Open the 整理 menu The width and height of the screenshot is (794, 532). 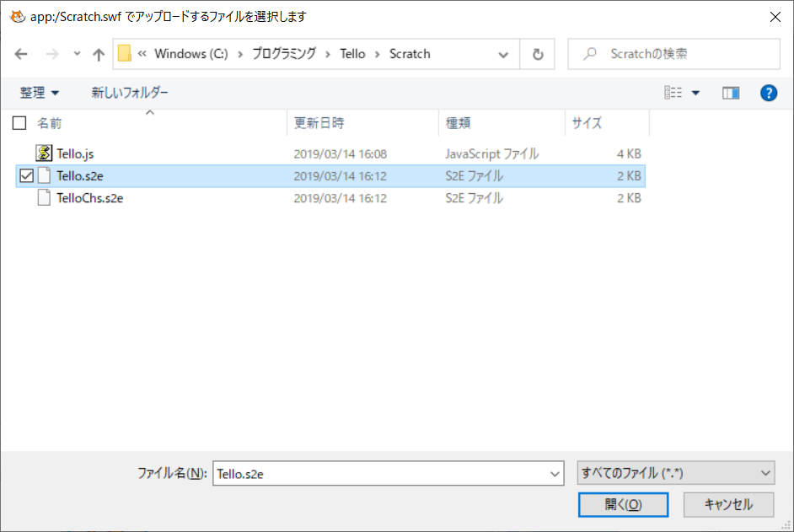(x=39, y=92)
